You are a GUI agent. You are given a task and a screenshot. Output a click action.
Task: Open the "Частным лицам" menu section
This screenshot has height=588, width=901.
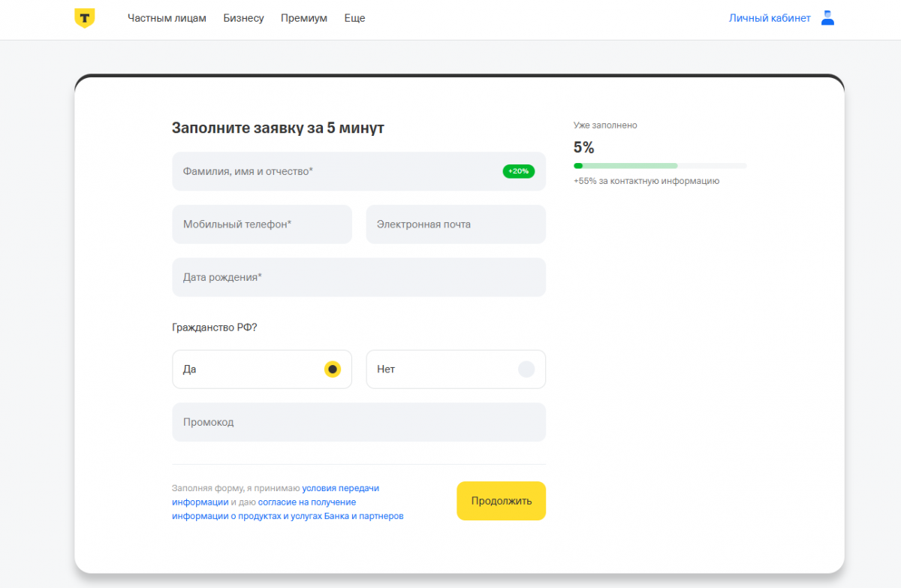click(167, 18)
